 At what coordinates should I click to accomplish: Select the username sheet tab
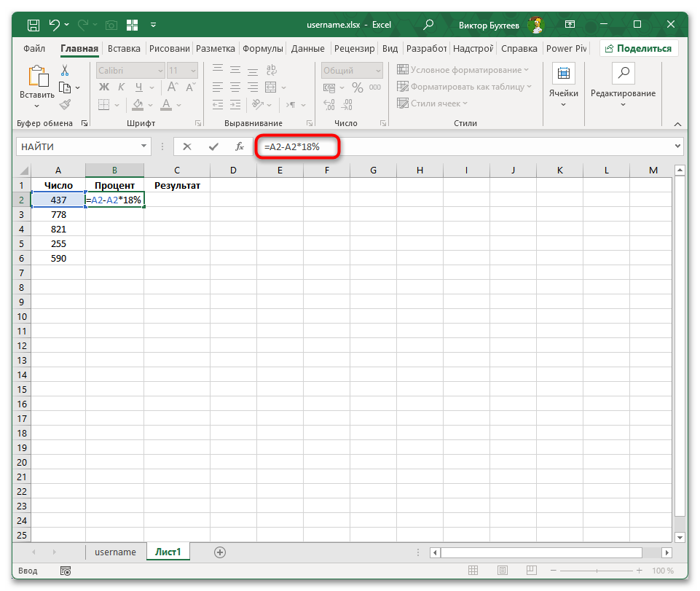pyautogui.click(x=114, y=552)
